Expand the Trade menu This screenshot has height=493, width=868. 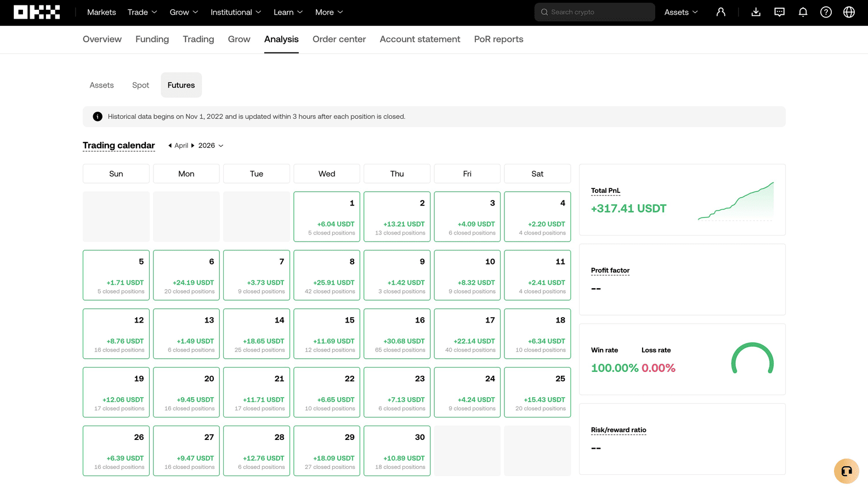tap(143, 12)
